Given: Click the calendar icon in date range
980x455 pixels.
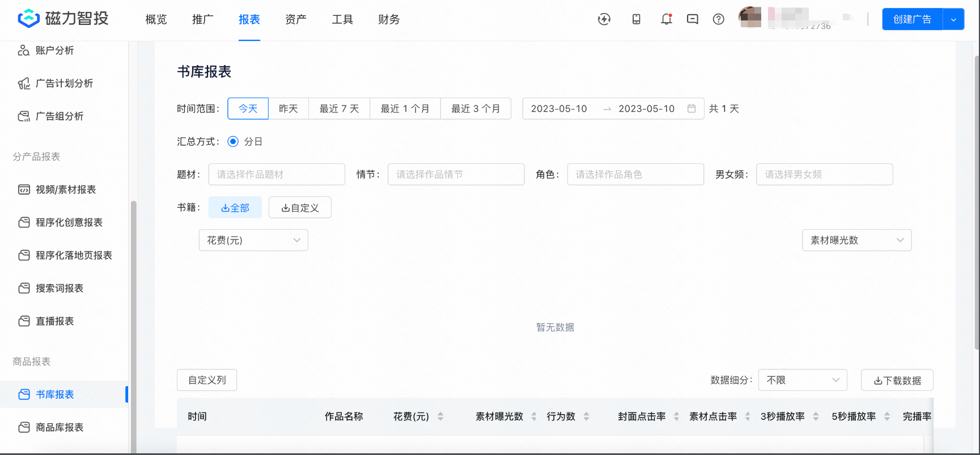Looking at the screenshot, I should point(691,108).
